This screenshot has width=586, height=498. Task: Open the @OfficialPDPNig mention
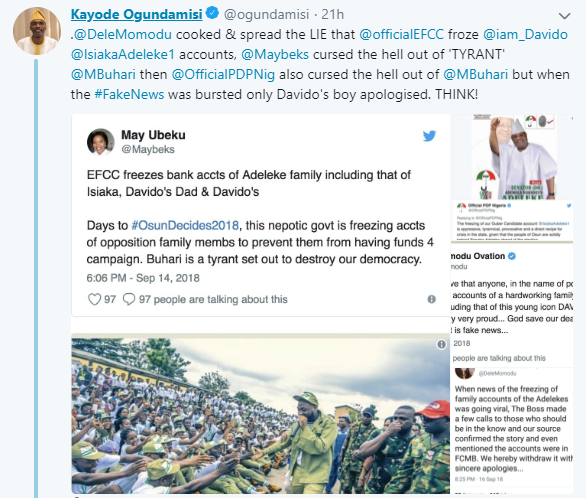pos(223,74)
